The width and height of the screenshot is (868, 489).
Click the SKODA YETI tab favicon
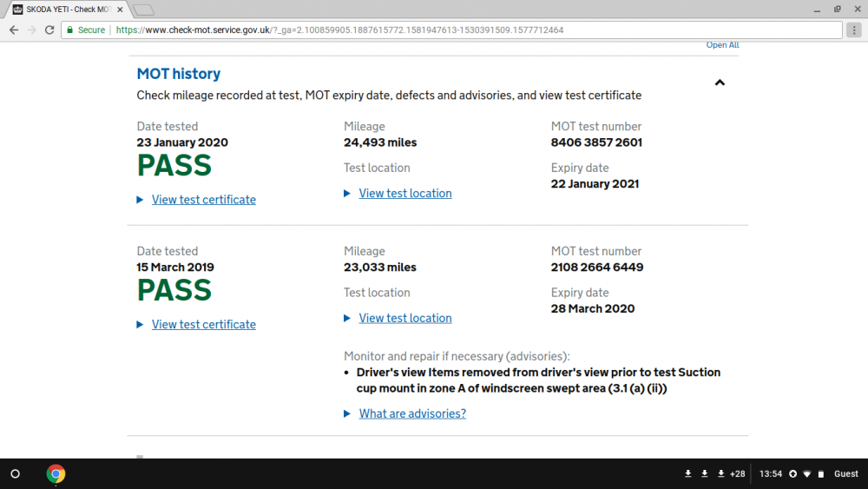(x=17, y=10)
